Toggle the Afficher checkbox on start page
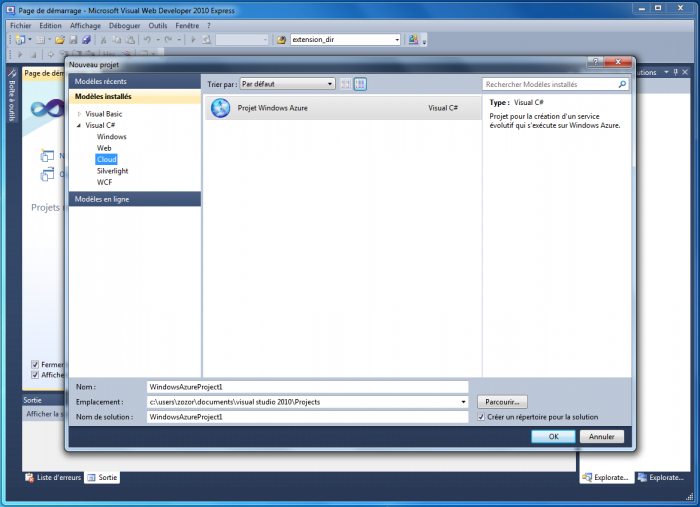The height and width of the screenshot is (507, 700). 35,376
